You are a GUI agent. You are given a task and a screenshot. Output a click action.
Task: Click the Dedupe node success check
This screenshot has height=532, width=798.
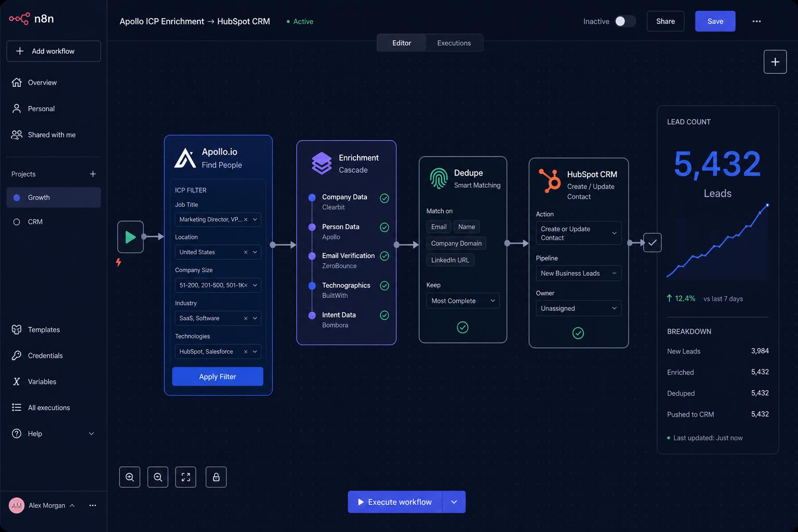[x=462, y=327]
